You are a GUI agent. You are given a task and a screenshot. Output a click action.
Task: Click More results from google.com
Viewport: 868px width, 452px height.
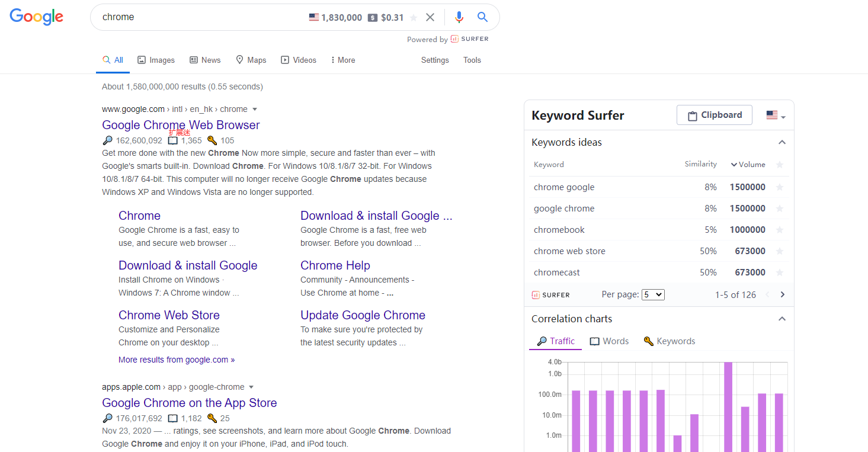(177, 360)
